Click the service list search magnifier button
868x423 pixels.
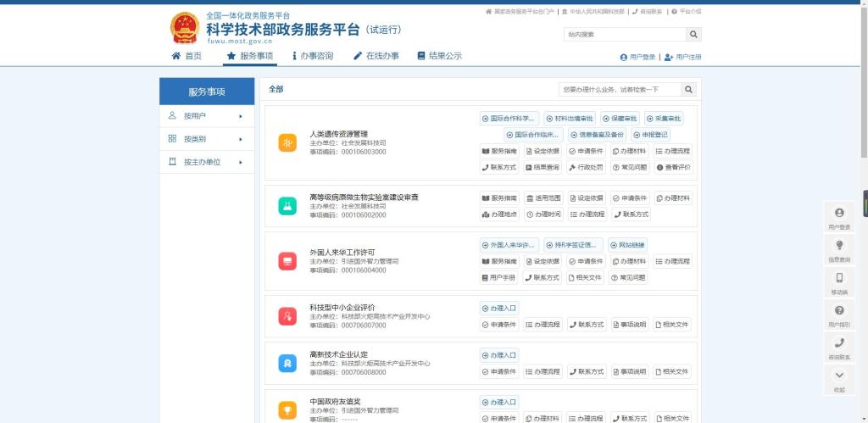(x=688, y=89)
